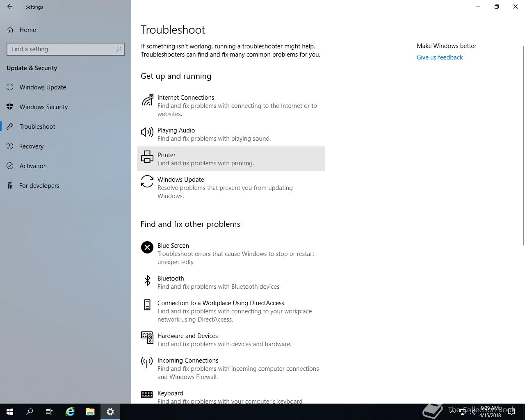The width and height of the screenshot is (525, 420).
Task: Select Internet Connections troubleshooter
Action: point(231,105)
